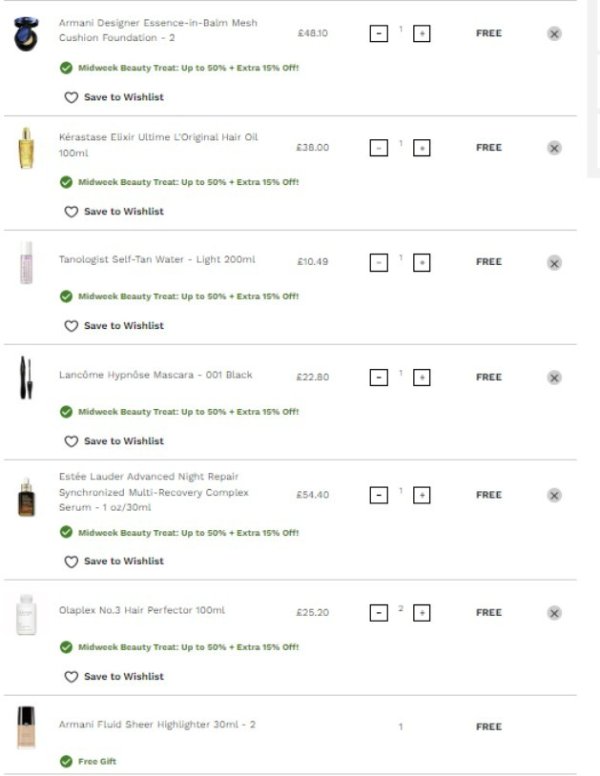Screen dimensions: 600x776
Task: Decrease quantity of Olaplex No.3 Hair Perfector
Action: pos(379,613)
